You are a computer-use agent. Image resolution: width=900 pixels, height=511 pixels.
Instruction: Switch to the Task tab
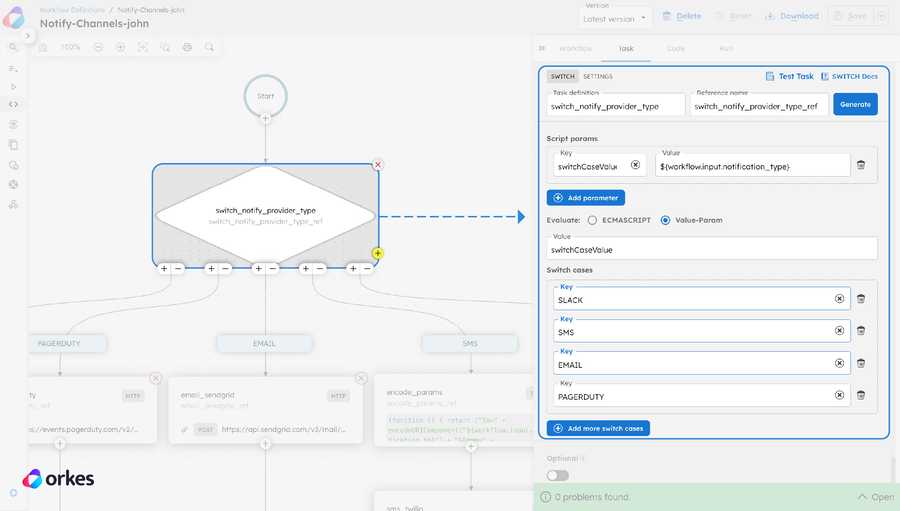point(626,49)
